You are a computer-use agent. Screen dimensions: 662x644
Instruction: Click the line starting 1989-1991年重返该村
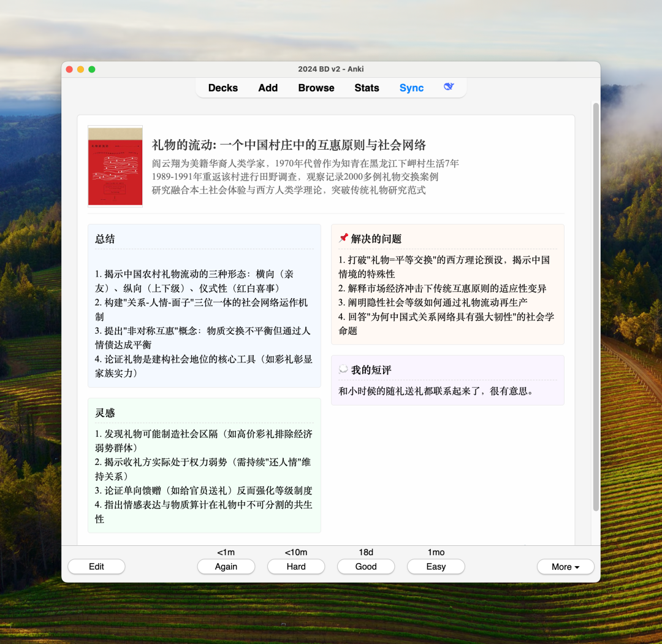(295, 177)
